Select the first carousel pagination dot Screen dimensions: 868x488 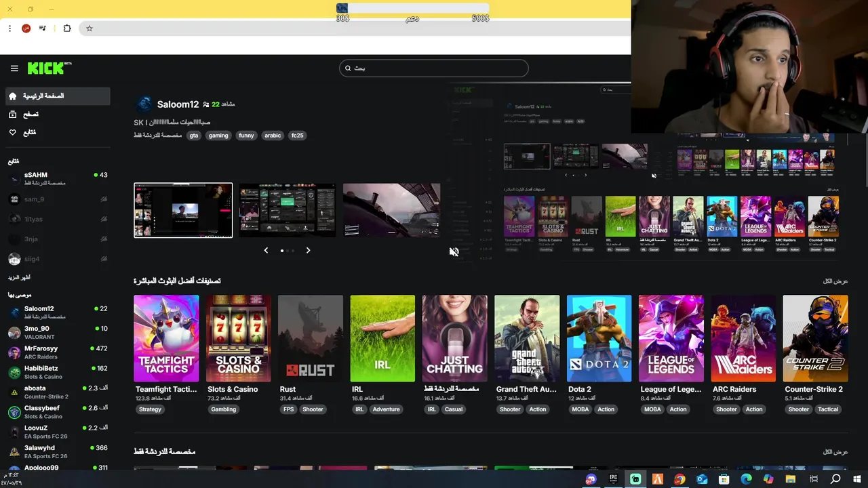click(x=282, y=251)
